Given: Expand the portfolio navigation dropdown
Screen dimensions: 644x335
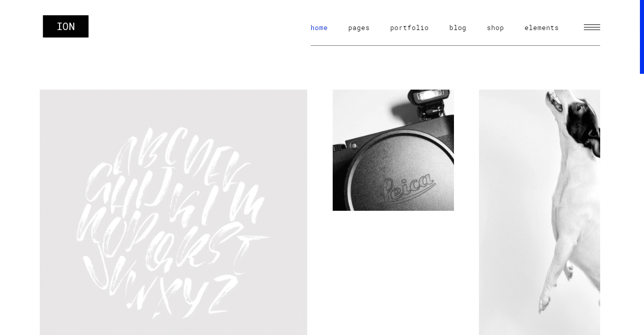Looking at the screenshot, I should pos(409,28).
